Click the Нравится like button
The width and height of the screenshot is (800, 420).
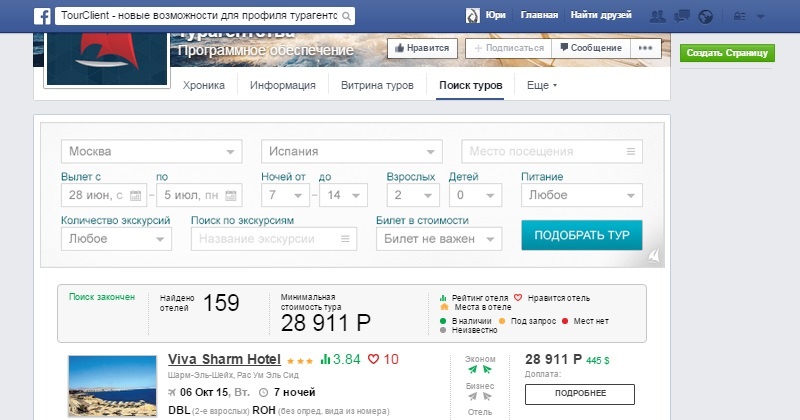point(422,48)
